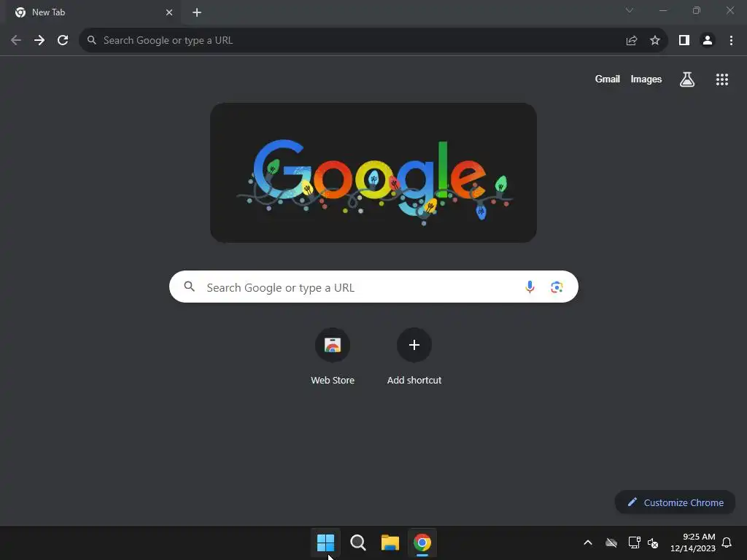Open a new tab with the plus button
Screen dimensions: 747x560
pyautogui.click(x=197, y=12)
